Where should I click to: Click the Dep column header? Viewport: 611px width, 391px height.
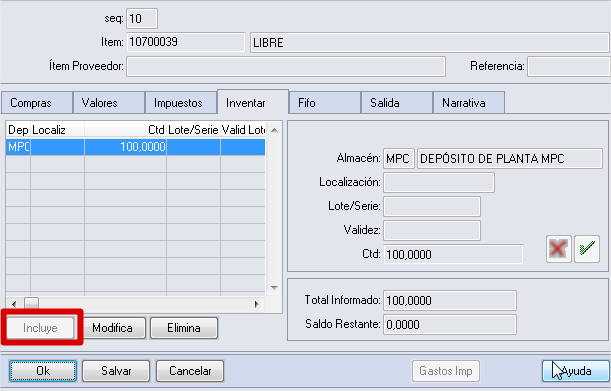tap(18, 130)
